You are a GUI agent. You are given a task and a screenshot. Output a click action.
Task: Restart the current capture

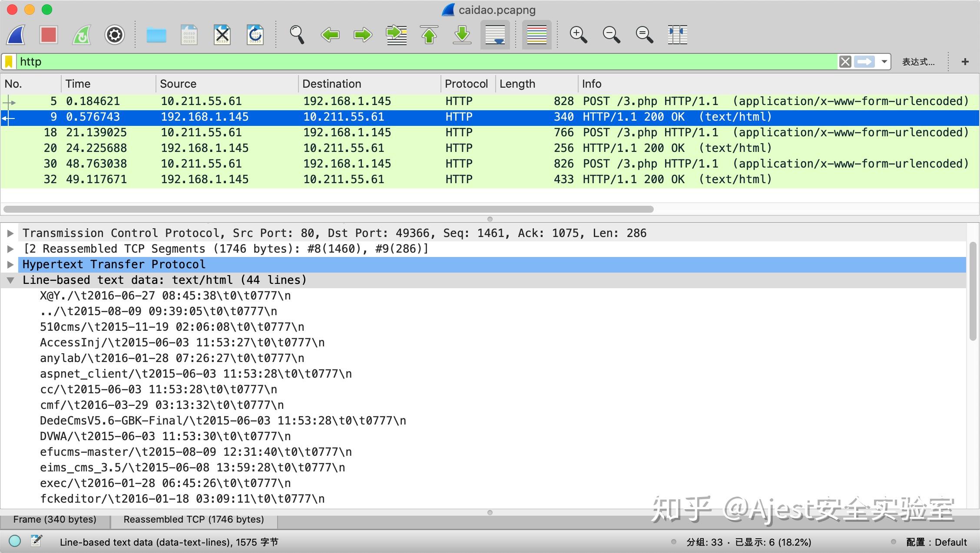81,35
